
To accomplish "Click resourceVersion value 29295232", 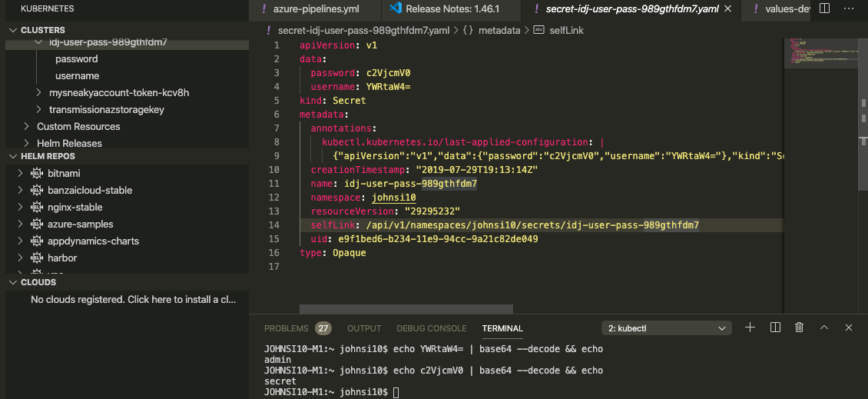I will [432, 211].
